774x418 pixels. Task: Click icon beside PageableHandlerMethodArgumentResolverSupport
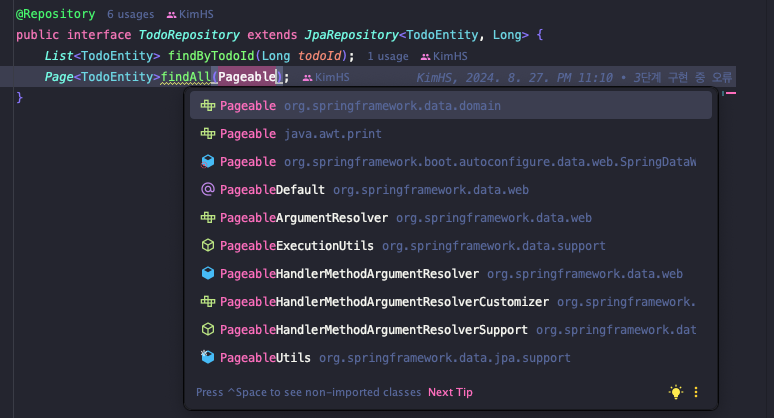click(x=208, y=329)
